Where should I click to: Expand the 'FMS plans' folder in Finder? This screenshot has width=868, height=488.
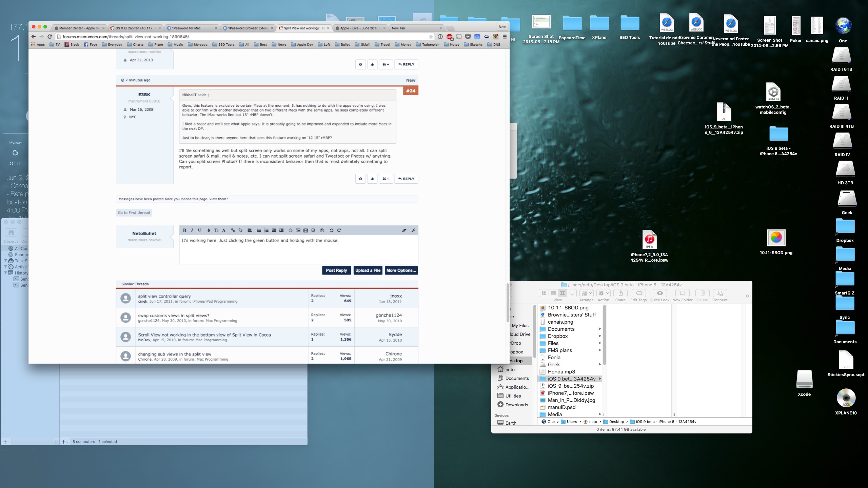(x=600, y=350)
